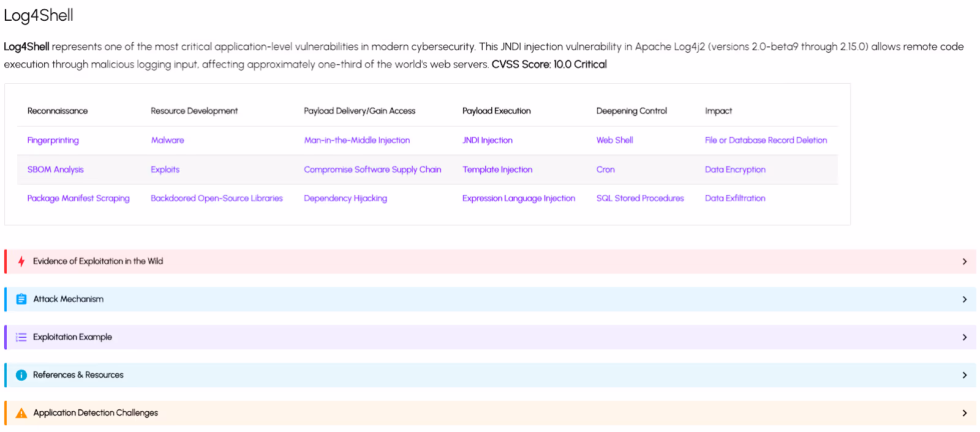
Task: Open the Dependency Hijacking link
Action: (345, 198)
